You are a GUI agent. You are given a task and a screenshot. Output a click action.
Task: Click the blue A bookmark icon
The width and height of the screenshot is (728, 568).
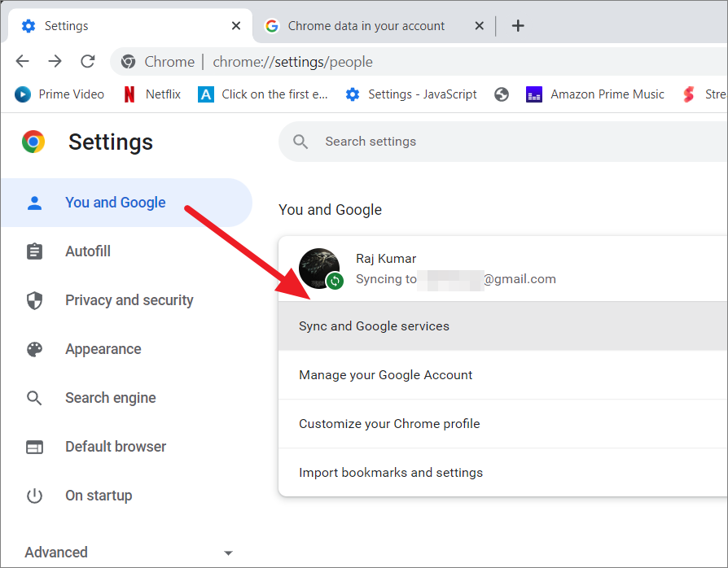[x=206, y=94]
